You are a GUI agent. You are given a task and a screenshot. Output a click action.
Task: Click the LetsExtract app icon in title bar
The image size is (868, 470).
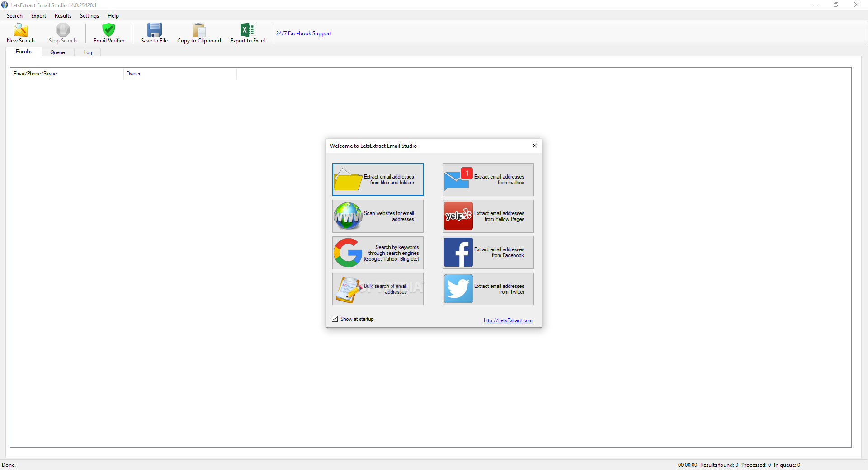point(5,5)
